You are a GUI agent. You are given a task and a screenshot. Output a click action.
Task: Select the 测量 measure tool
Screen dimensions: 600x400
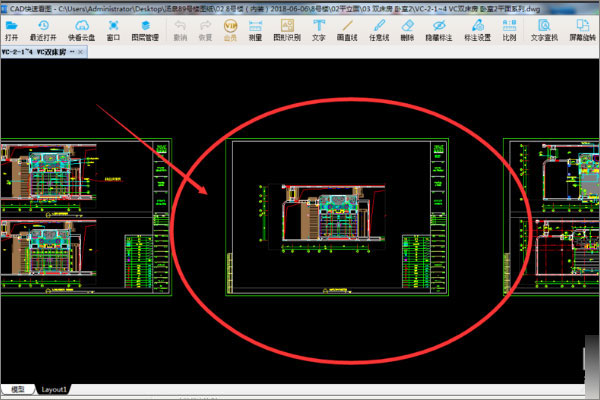[256, 27]
